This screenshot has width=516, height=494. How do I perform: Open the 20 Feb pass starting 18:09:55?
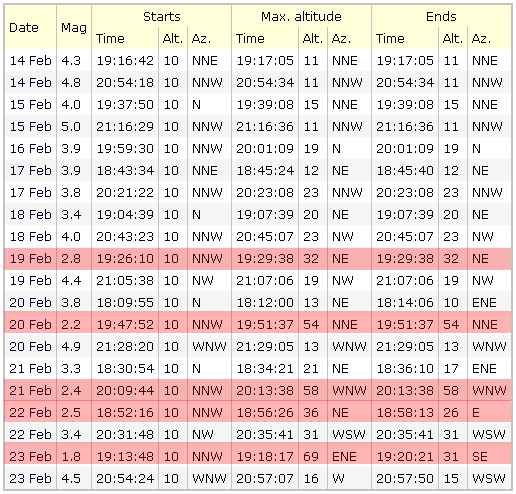pyautogui.click(x=30, y=303)
